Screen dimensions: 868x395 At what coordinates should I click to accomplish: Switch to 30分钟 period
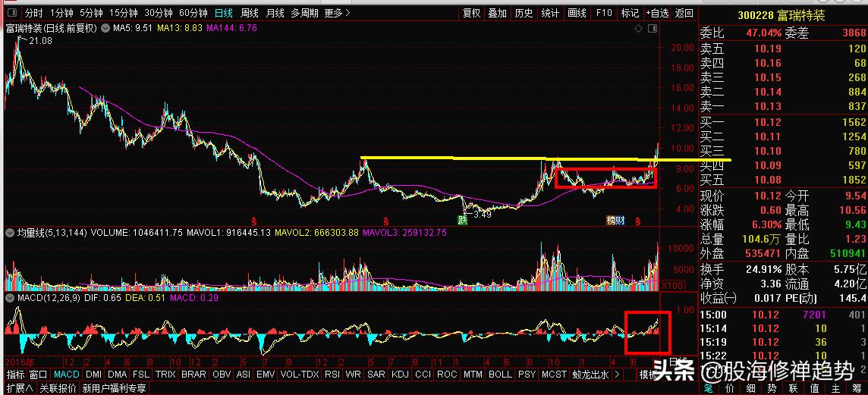pyautogui.click(x=159, y=13)
